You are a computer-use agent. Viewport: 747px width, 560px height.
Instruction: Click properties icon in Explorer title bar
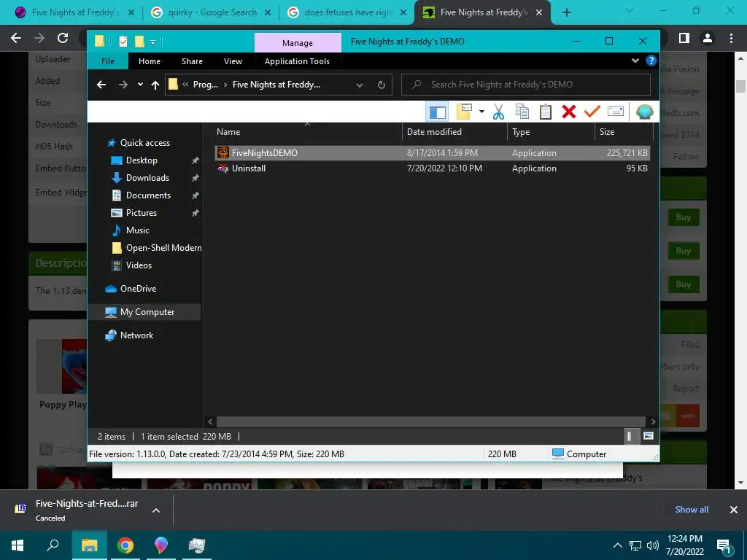click(x=123, y=42)
